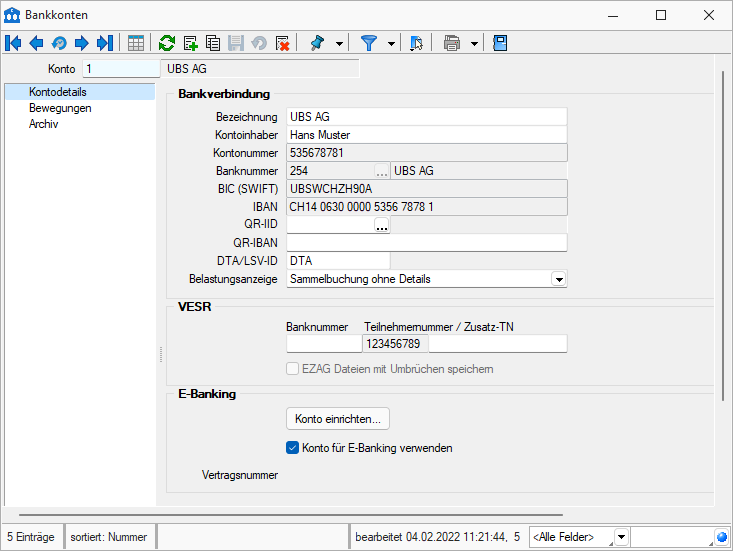Open the Banknummer lookup ellipsis button
The width and height of the screenshot is (733, 551).
click(x=382, y=172)
